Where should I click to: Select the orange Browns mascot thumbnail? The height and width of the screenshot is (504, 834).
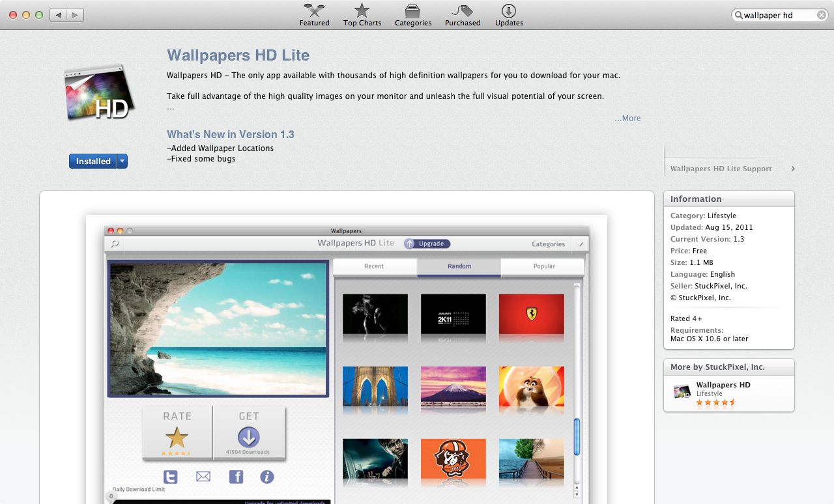(453, 459)
